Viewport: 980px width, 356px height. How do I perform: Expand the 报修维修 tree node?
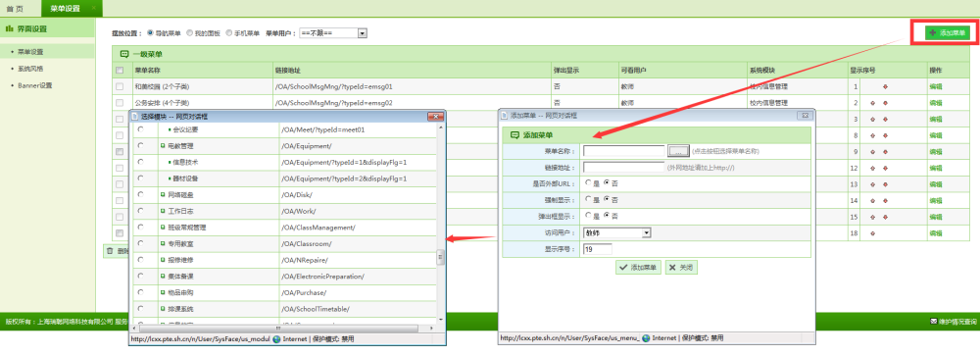(163, 260)
